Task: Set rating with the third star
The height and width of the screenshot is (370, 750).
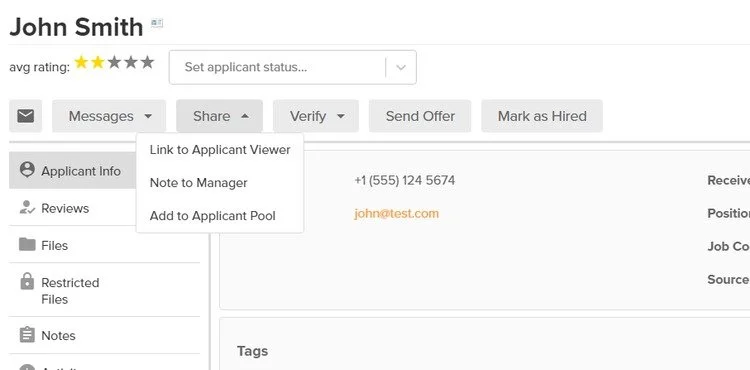Action: pyautogui.click(x=114, y=62)
